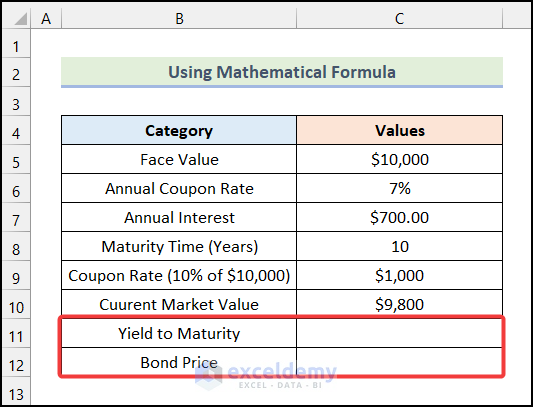Viewport: 533px width, 407px height.
Task: Click empty Yield to Maturity value cell
Action: coord(399,333)
